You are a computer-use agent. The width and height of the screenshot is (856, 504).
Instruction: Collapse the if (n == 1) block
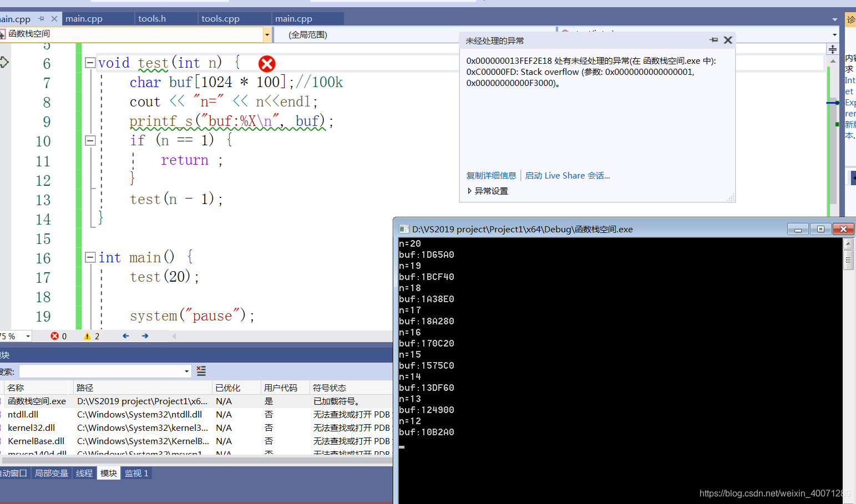pos(90,140)
